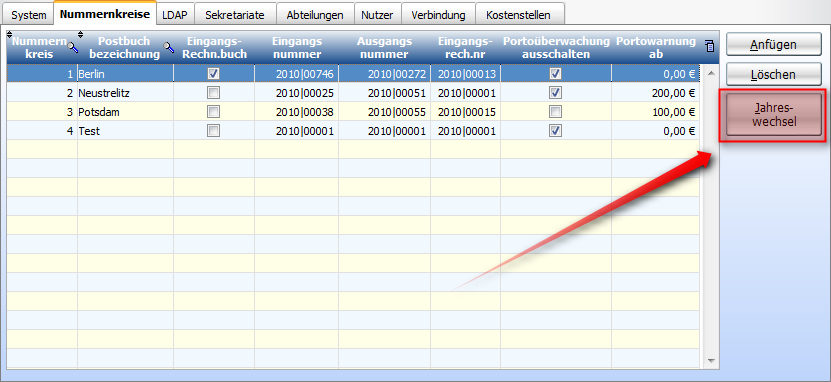
Task: Open the column chooser icon of the grid
Action: click(x=709, y=47)
